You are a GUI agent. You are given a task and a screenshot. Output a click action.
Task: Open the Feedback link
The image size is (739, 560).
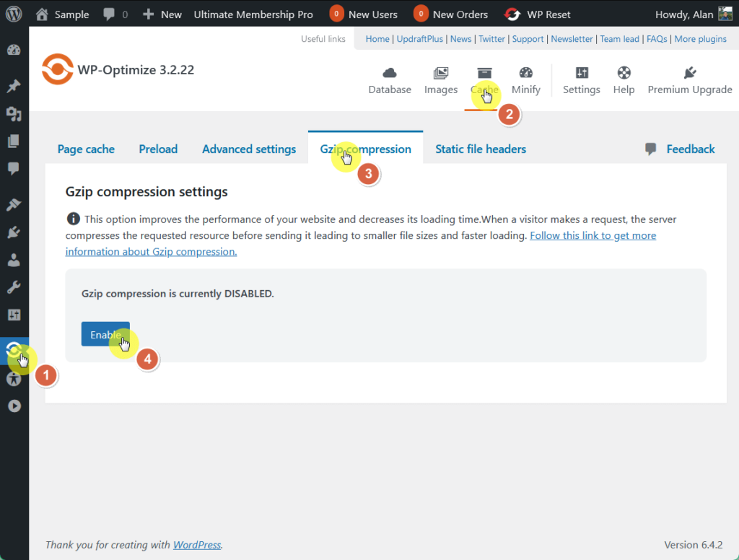pyautogui.click(x=680, y=149)
